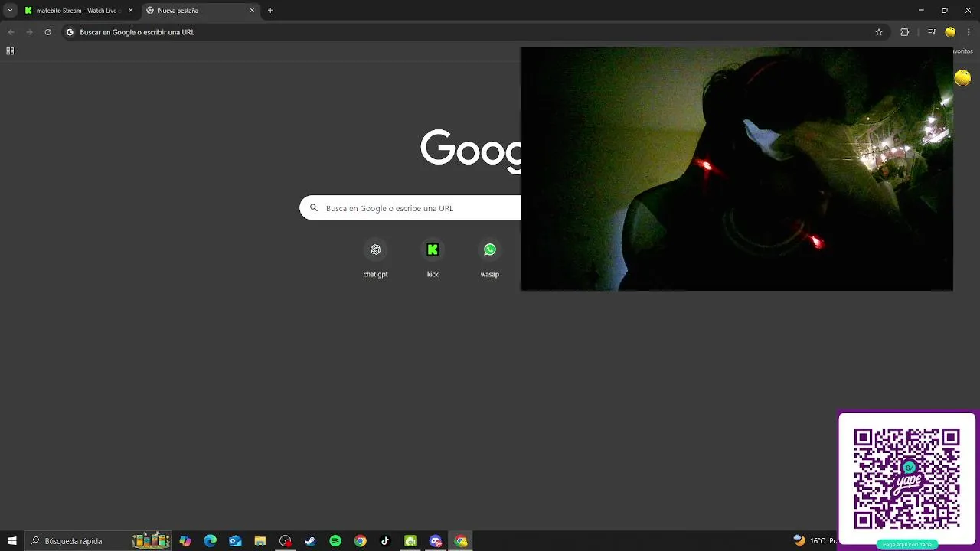The height and width of the screenshot is (551, 980).
Task: Launch Microsoft Edge from the taskbar
Action: [211, 541]
